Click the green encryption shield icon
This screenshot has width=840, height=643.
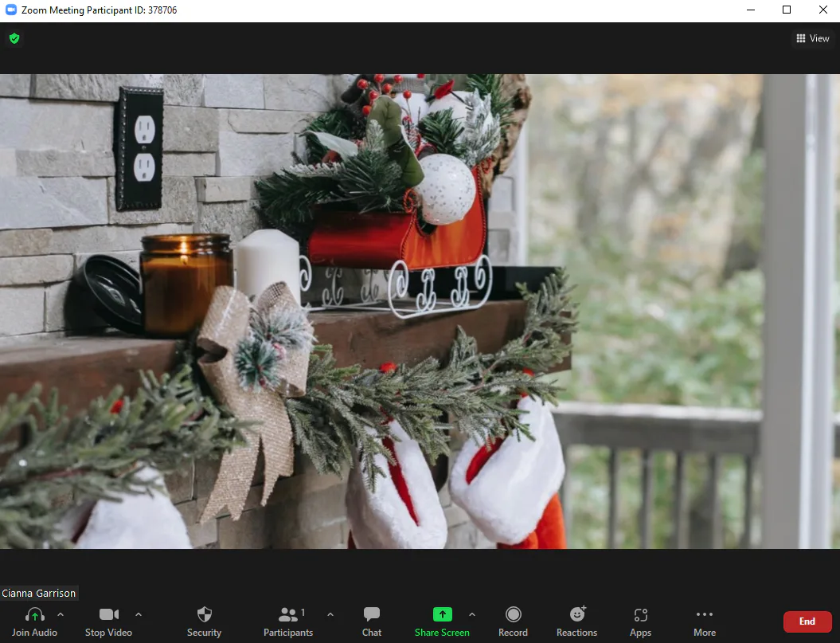(14, 38)
